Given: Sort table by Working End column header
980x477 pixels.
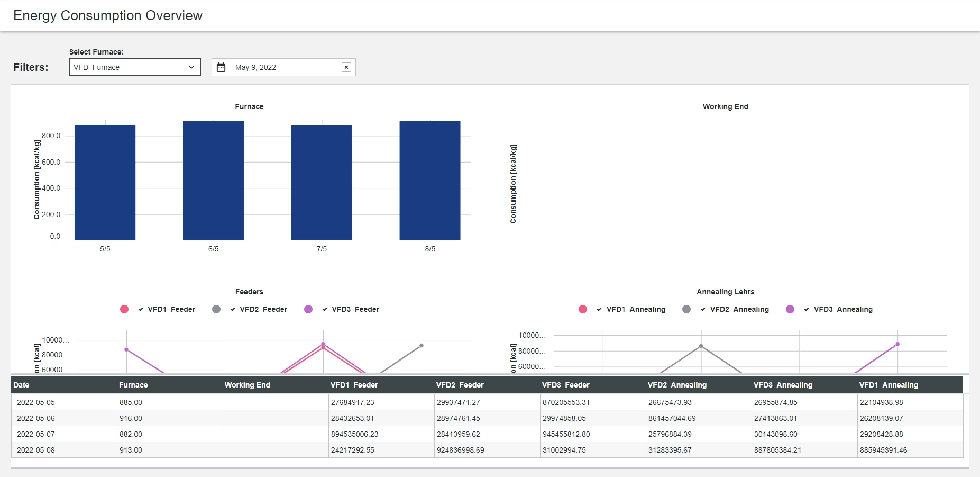Looking at the screenshot, I should (276, 385).
